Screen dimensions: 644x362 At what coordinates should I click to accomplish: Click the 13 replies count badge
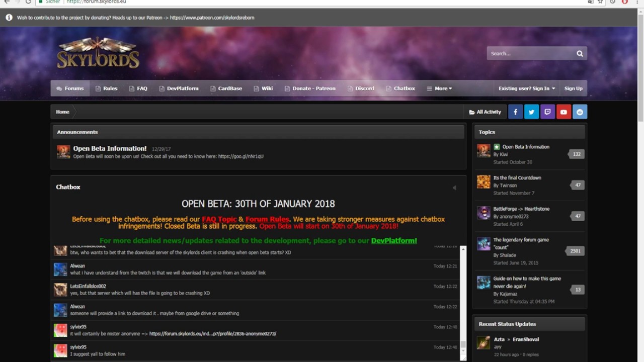578,290
